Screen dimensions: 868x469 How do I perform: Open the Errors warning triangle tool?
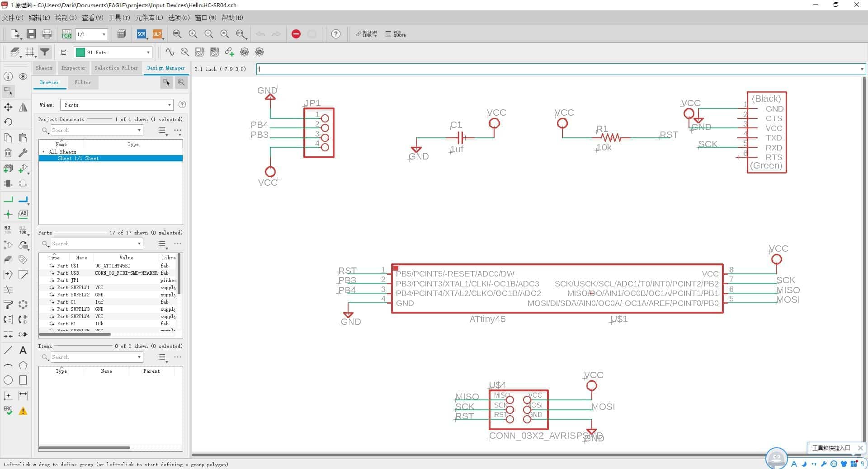[x=23, y=411]
